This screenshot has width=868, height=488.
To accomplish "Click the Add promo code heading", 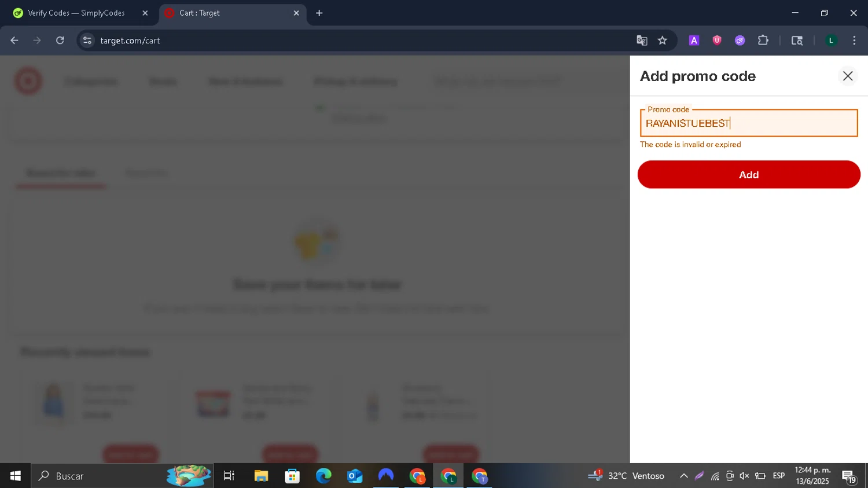I will tap(698, 76).
